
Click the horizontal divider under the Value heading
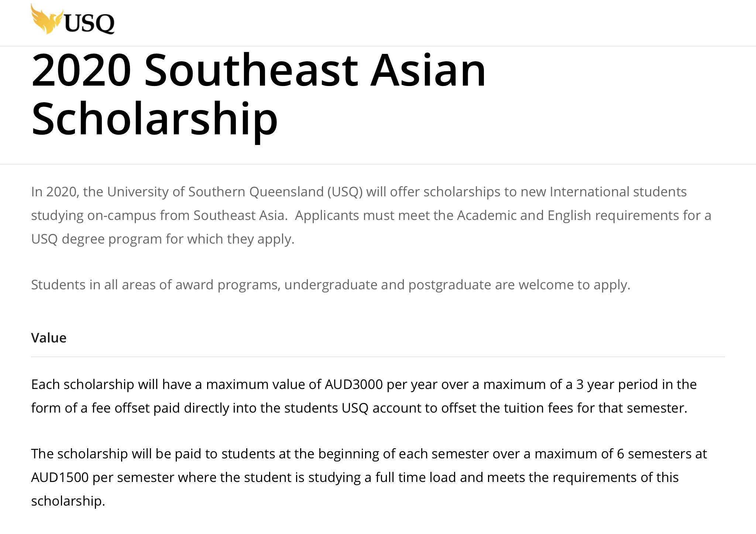point(378,357)
